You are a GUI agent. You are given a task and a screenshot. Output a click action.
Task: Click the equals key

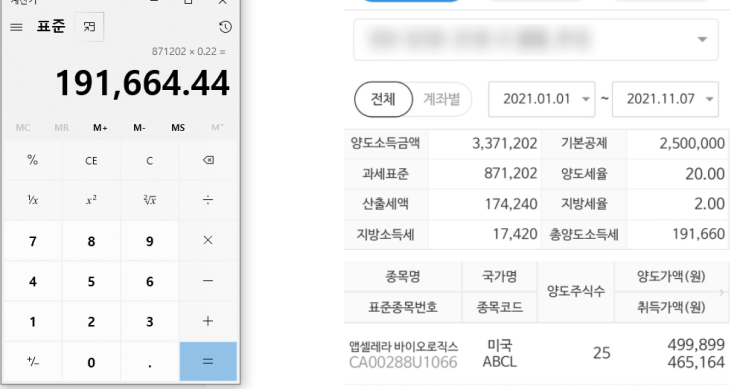[208, 362]
